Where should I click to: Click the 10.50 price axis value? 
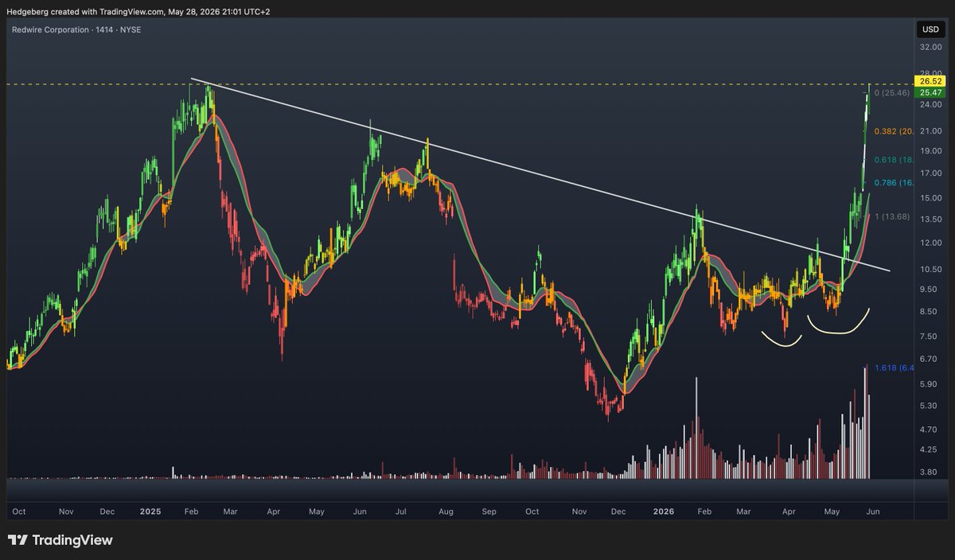click(930, 269)
